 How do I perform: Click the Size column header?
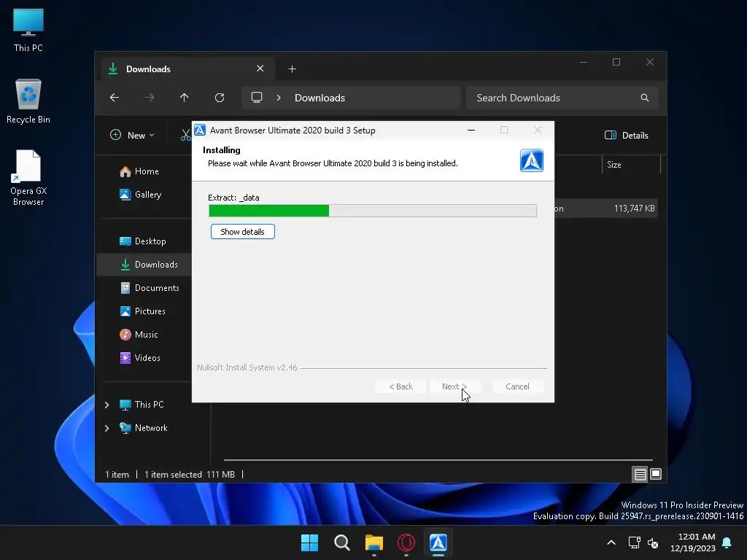tap(631, 165)
